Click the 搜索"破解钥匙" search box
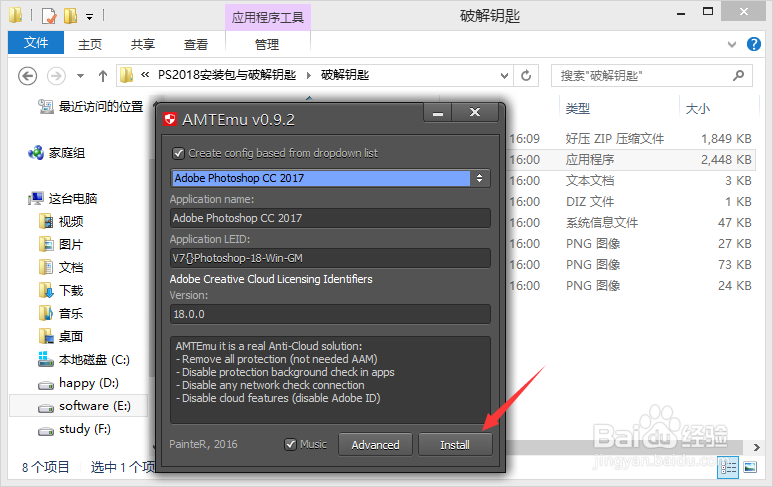This screenshot has width=773, height=487. point(652,76)
